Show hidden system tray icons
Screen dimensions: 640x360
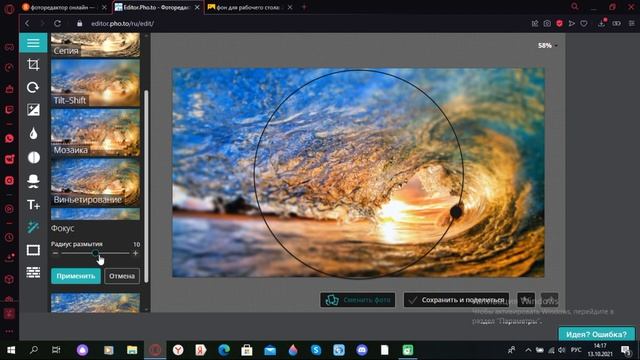tap(528, 350)
